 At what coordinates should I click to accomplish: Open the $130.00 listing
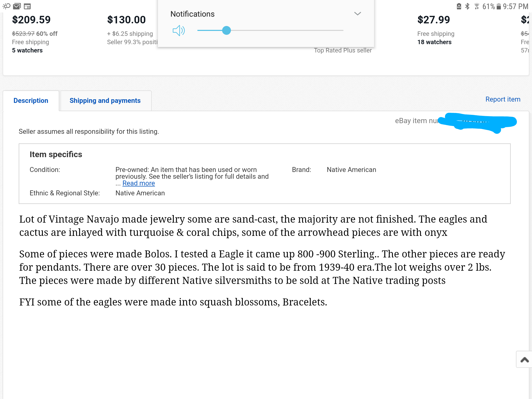point(127,20)
